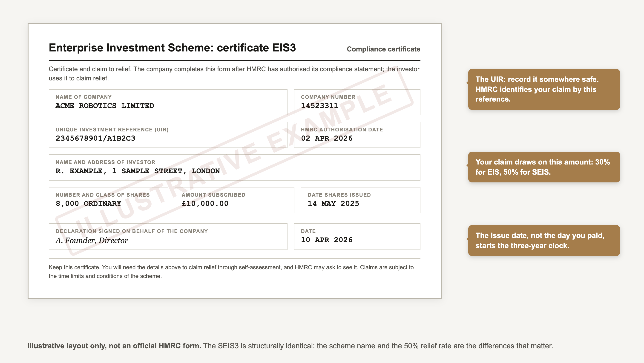Click the 'UNIQUE INVESTMENT REFERENCE (UIR)' label
Image resolution: width=644 pixels, height=363 pixels.
tap(112, 130)
